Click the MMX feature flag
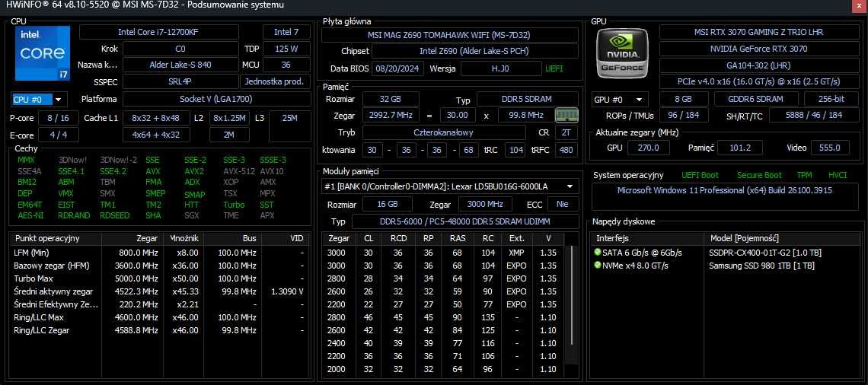Image resolution: width=868 pixels, height=385 pixels. (26, 160)
